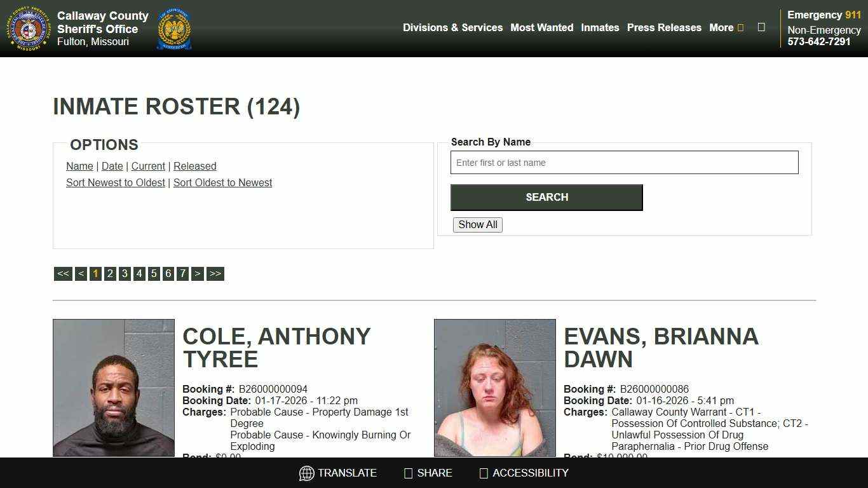Open the Inmates page from the navigation
The height and width of the screenshot is (488, 868).
point(600,28)
